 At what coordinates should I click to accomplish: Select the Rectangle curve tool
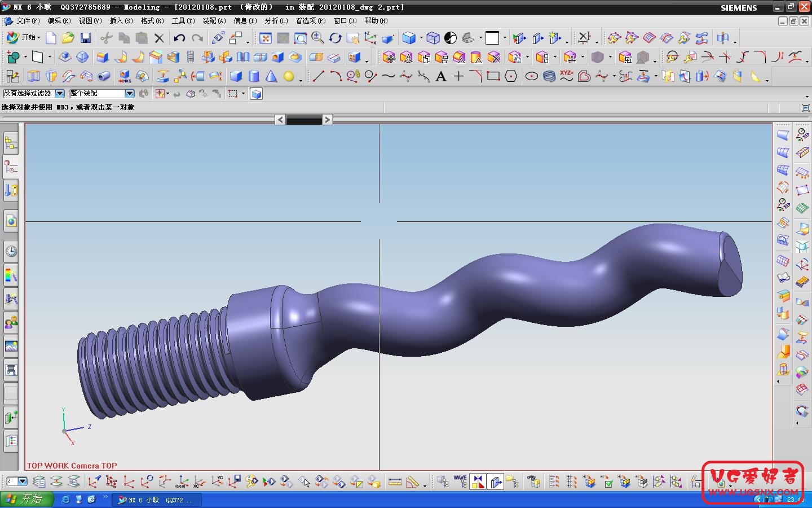click(x=493, y=76)
